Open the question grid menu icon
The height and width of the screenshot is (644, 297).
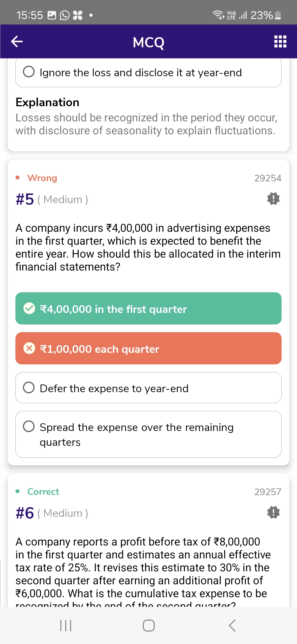click(x=280, y=42)
